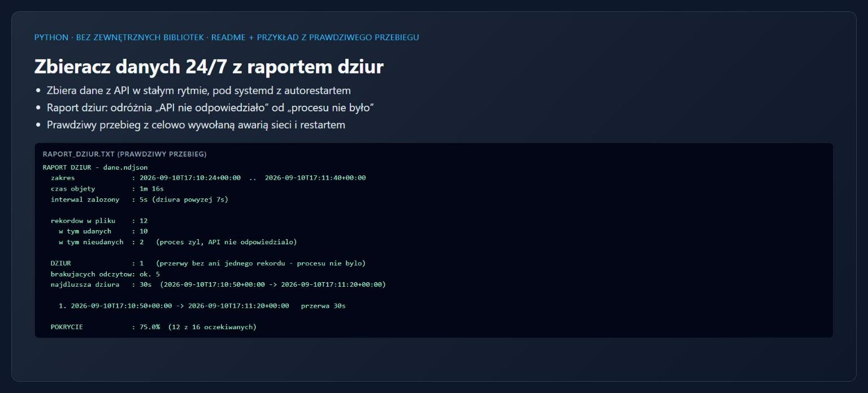Click the "interwal zalozony" row showing 5s
This screenshot has height=393, width=868.
click(139, 200)
